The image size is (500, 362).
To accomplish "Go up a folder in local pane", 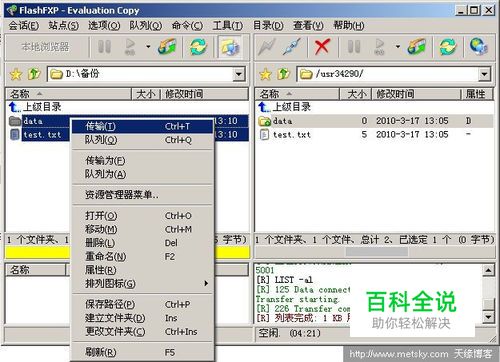I will pos(34,74).
